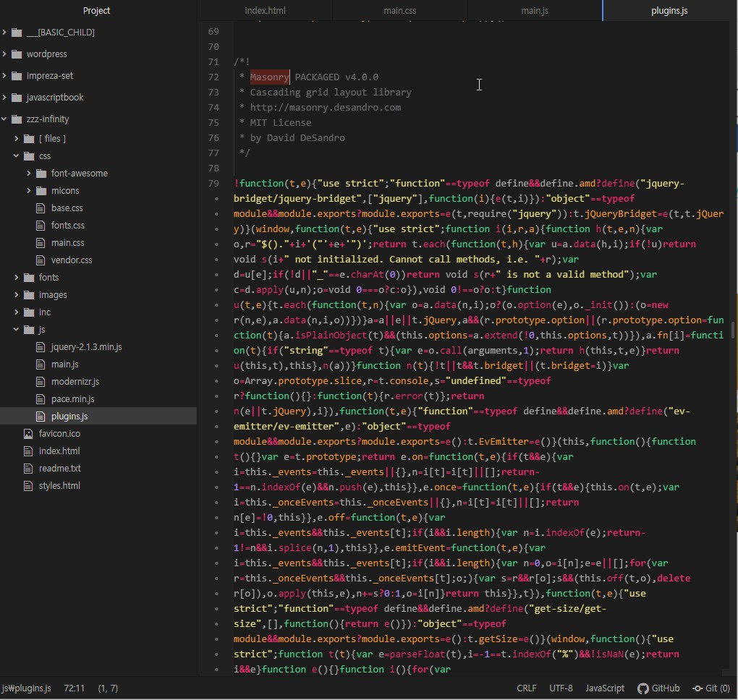Click the vertical editor scrollbar thumb
This screenshot has width=738, height=700.
(x=733, y=330)
